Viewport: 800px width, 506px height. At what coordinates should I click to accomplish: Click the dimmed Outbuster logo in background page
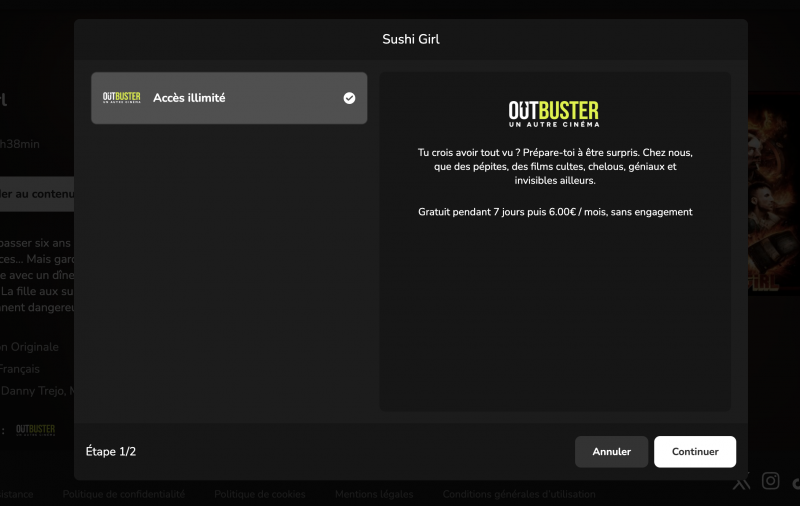coord(35,430)
